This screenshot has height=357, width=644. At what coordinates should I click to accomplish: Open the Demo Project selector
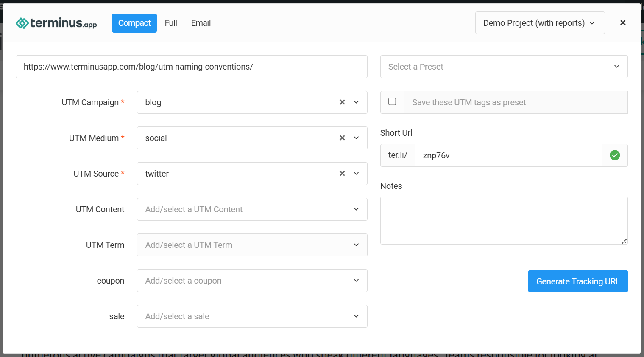pos(540,23)
